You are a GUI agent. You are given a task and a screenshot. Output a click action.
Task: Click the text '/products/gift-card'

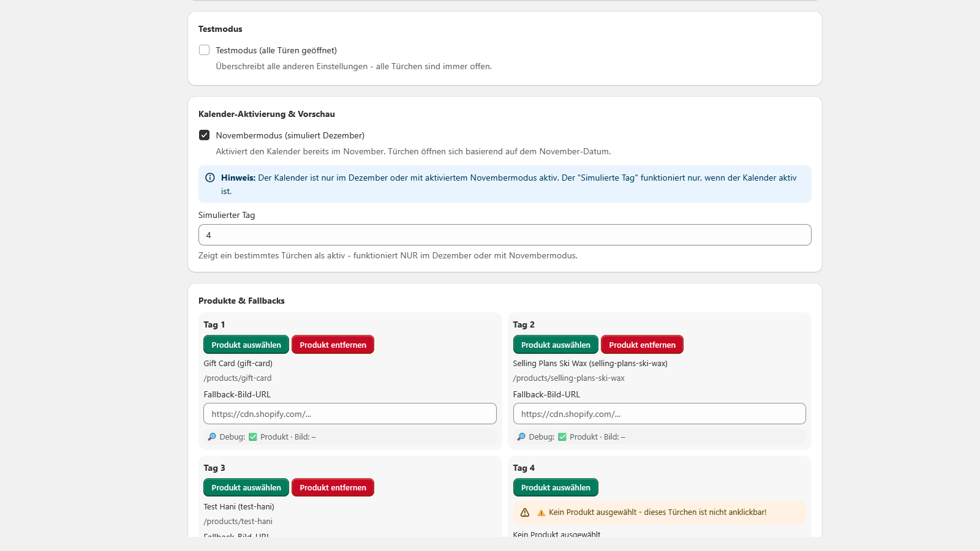point(238,378)
